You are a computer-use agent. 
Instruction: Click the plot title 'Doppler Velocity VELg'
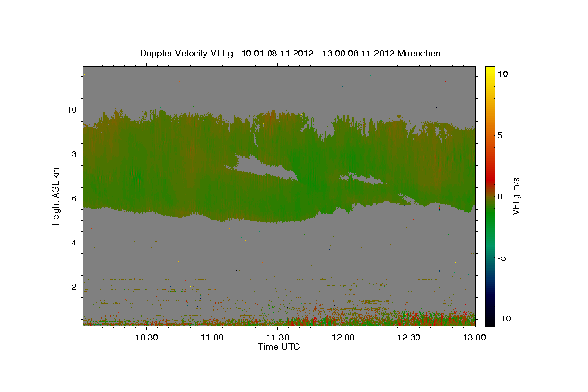point(187,53)
